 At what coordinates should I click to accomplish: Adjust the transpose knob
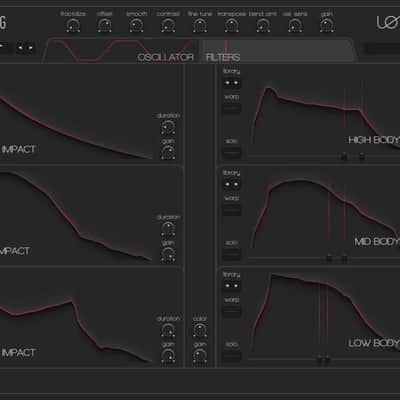231,25
